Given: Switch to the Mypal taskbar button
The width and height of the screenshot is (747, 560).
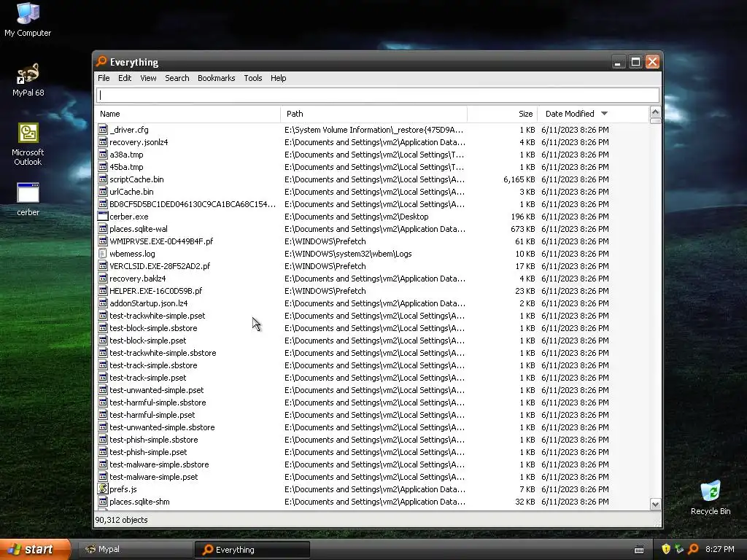Looking at the screenshot, I should pyautogui.click(x=134, y=549).
